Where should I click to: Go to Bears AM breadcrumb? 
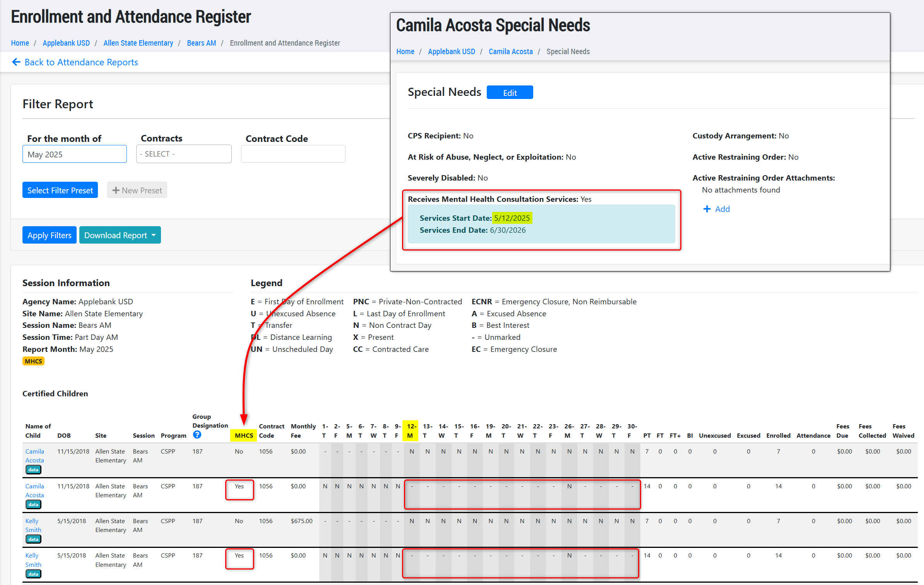(201, 43)
